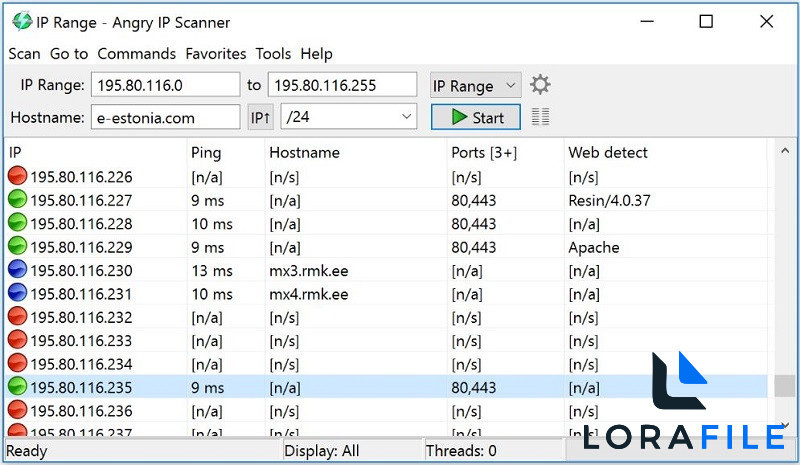Select IP address 195.80.116.235
Viewport: 800px width, 465px height.
click(81, 387)
